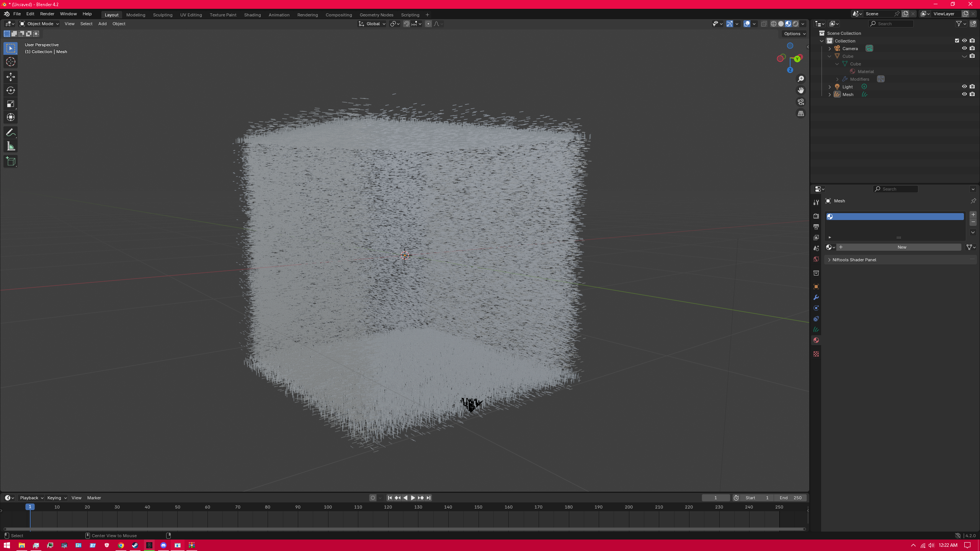Viewport: 980px width, 551px height.
Task: Hide the Camera object with eye icon
Action: pos(964,48)
